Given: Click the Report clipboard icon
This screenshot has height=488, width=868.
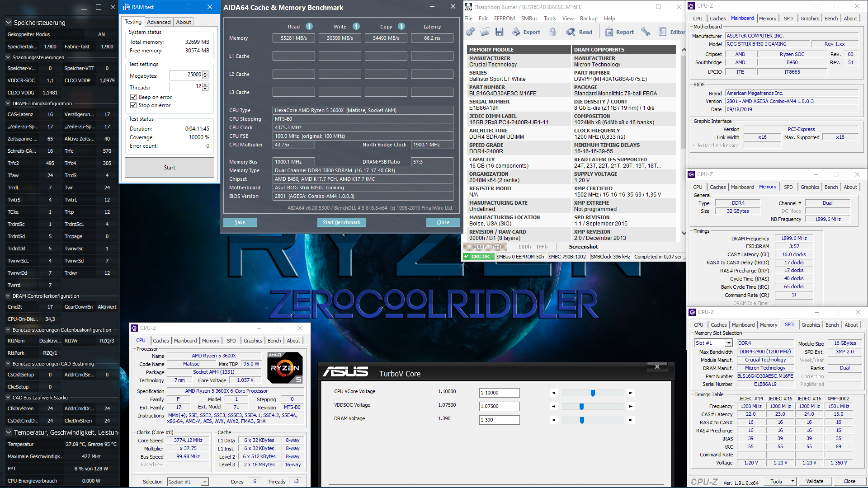Looking at the screenshot, I should 609,32.
